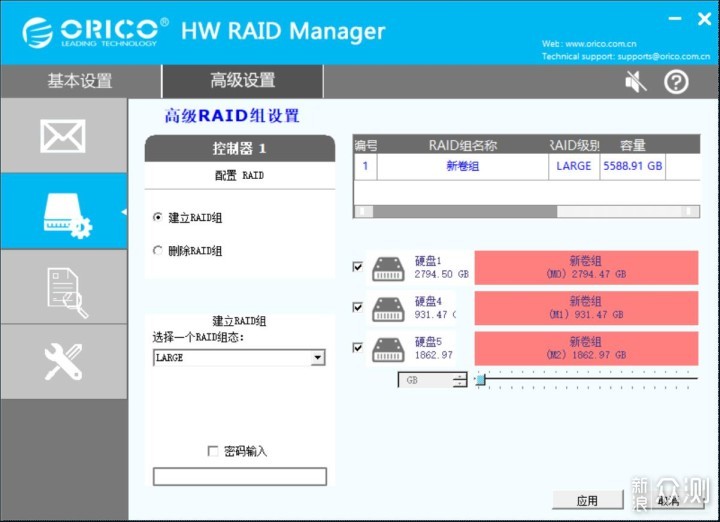Toggle the mute speaker icon
Viewport: 720px width, 522px height.
[636, 82]
